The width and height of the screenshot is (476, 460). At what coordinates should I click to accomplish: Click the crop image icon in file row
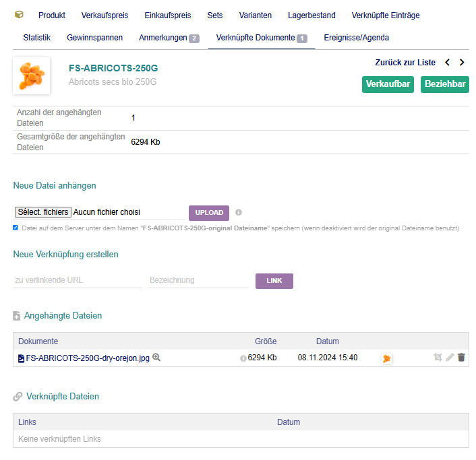(x=438, y=358)
